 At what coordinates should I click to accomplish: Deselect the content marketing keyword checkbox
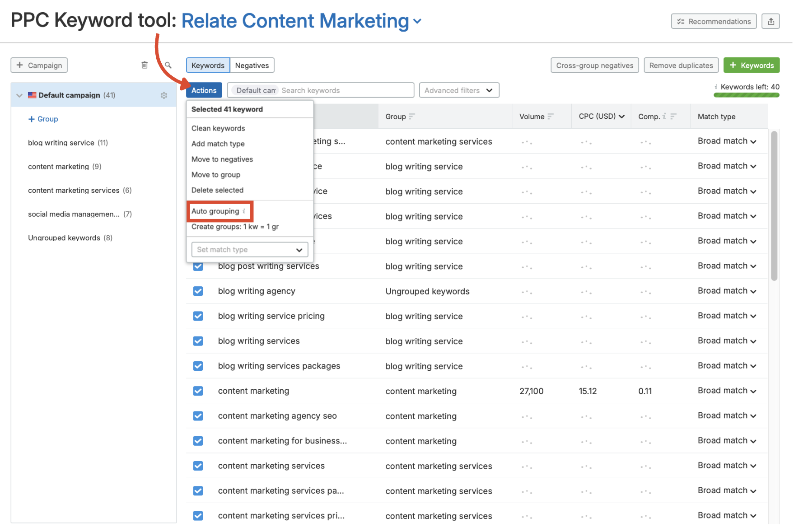click(x=198, y=391)
